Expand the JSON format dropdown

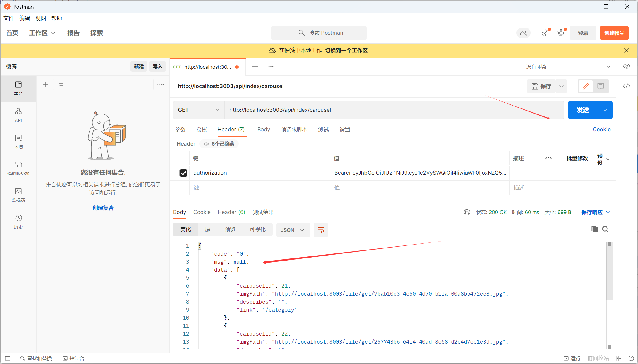293,230
